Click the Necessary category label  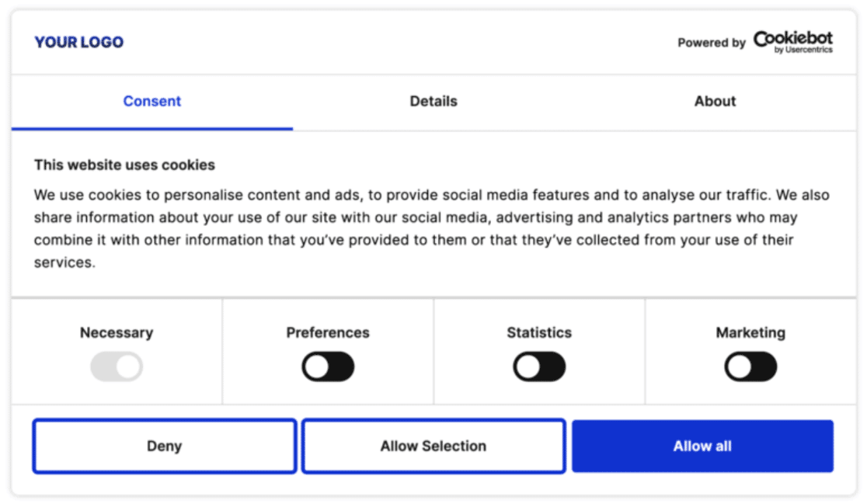(x=117, y=332)
